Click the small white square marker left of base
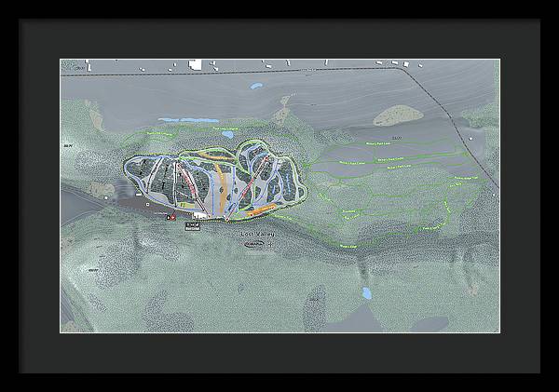This screenshot has height=392, width=559. [x=147, y=203]
